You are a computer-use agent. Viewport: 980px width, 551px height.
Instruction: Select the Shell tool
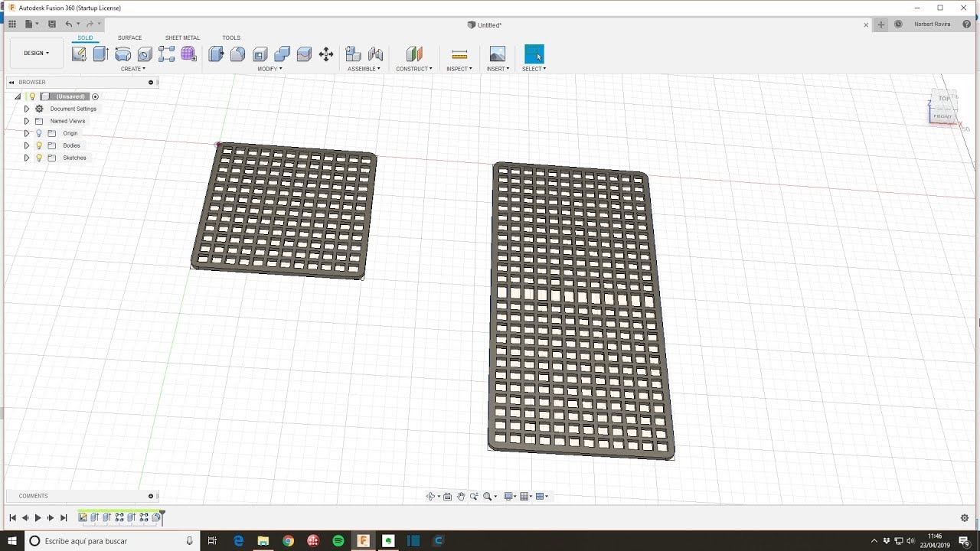tap(260, 54)
